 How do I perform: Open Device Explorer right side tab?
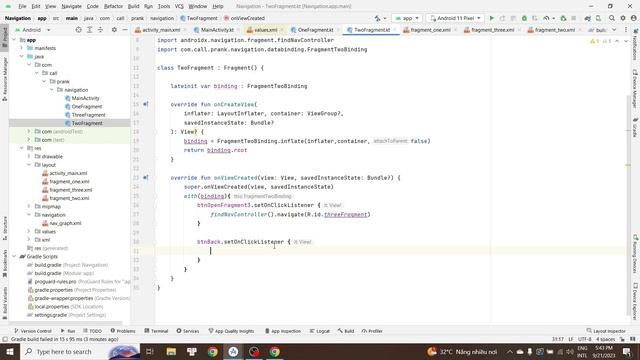point(635,301)
